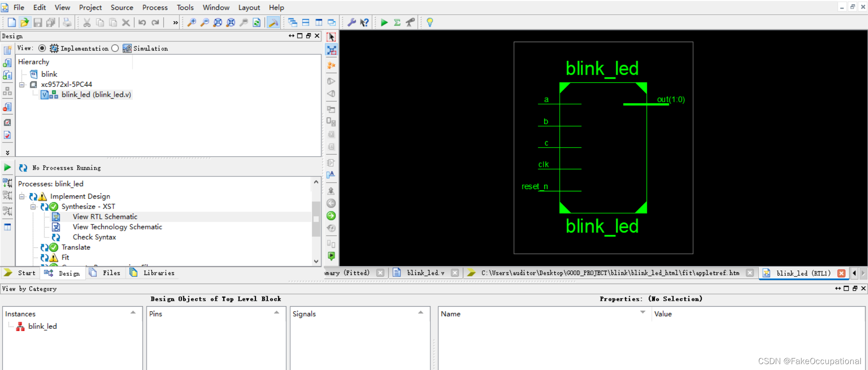
Task: Switch to the Libraries tab
Action: 152,273
